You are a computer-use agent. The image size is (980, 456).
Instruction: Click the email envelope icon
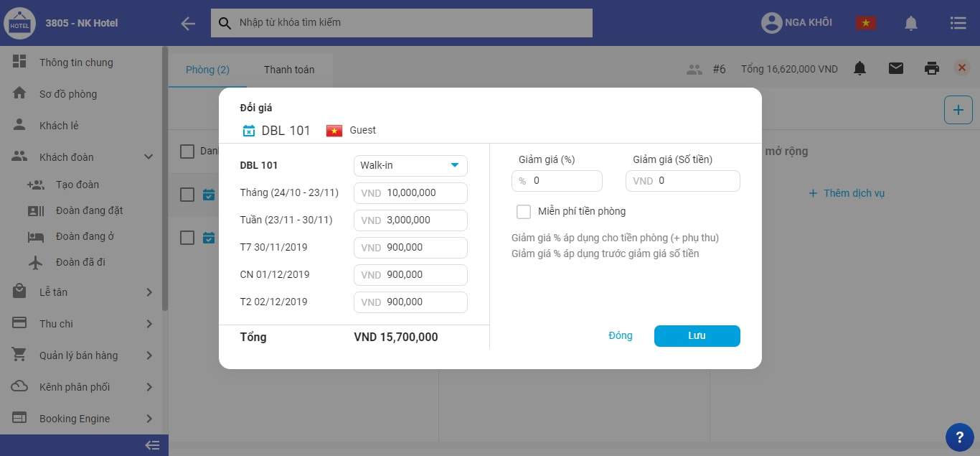(896, 69)
